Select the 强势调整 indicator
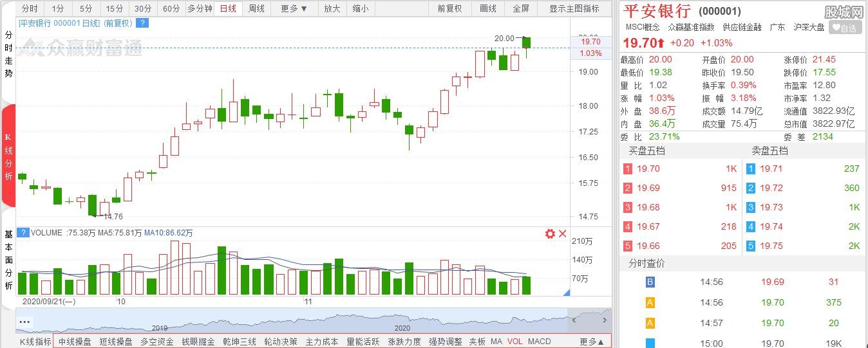This screenshot has width=868, height=348. point(446,342)
